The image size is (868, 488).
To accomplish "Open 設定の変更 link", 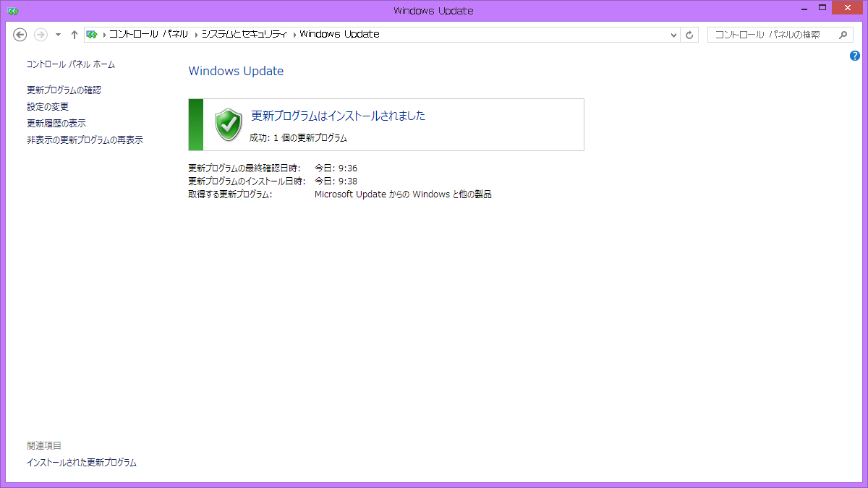I will 48,107.
